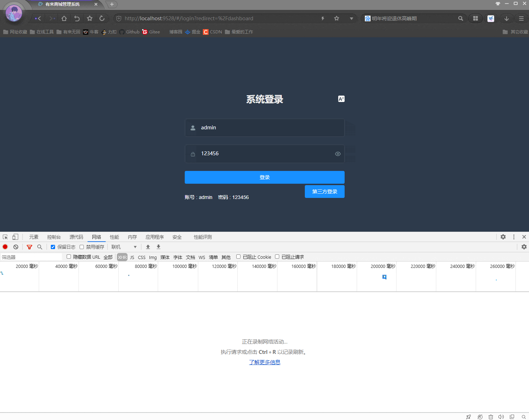The width and height of the screenshot is (529, 420).
Task: Open DevTools three-dot more menu
Action: pyautogui.click(x=514, y=237)
